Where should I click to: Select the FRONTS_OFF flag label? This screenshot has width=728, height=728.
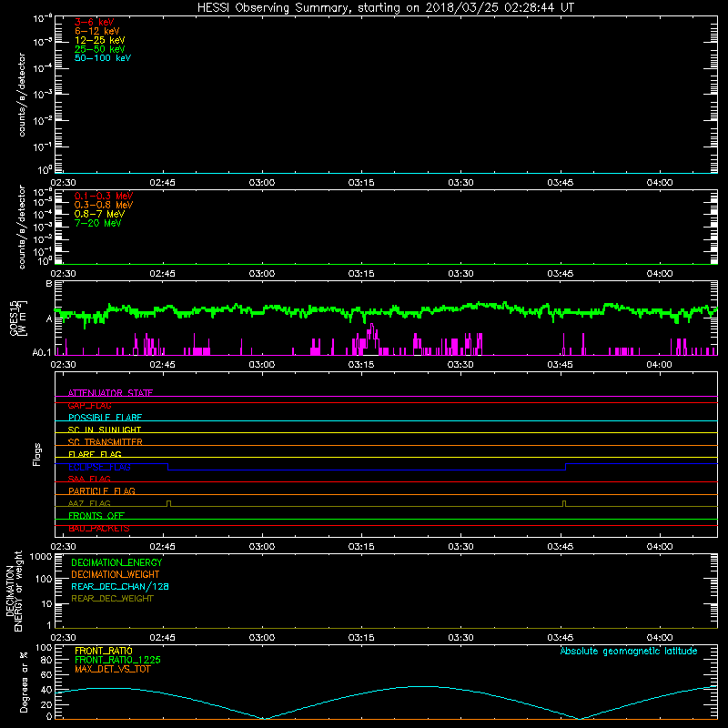(96, 515)
